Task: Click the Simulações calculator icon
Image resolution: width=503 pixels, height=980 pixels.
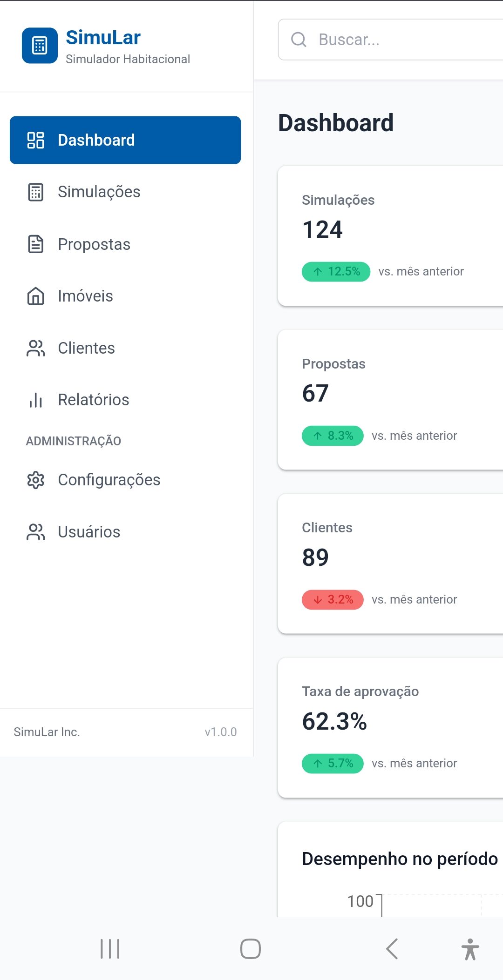Action: tap(35, 192)
